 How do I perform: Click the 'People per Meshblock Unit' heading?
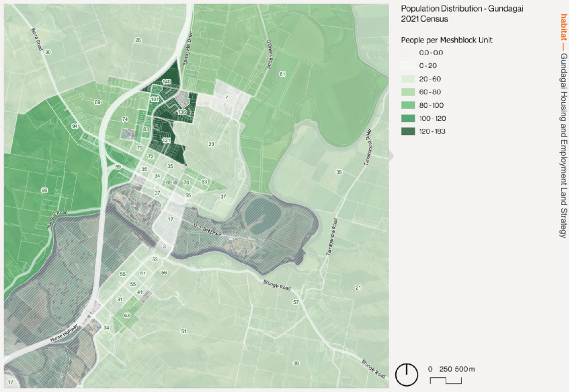[x=447, y=40]
